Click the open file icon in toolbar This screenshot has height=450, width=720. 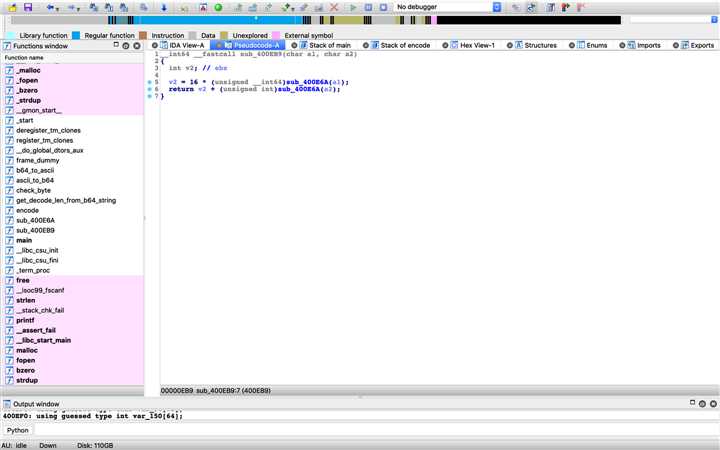pyautogui.click(x=12, y=7)
